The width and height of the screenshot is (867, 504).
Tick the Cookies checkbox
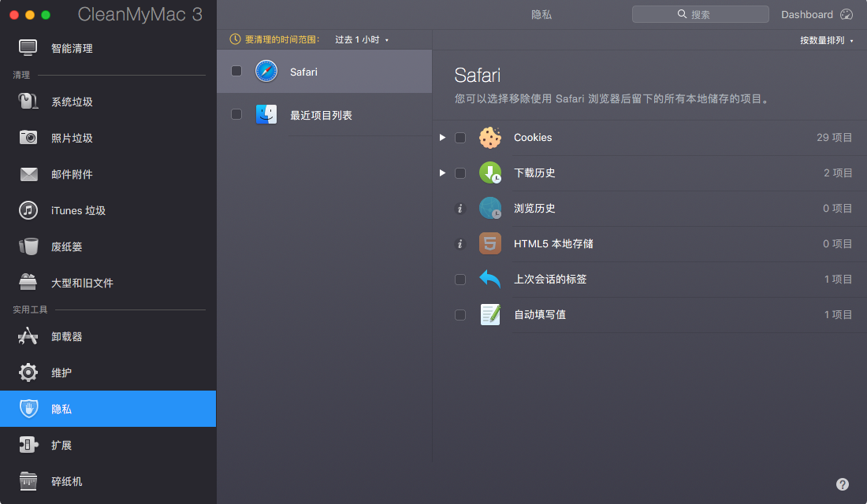click(460, 138)
